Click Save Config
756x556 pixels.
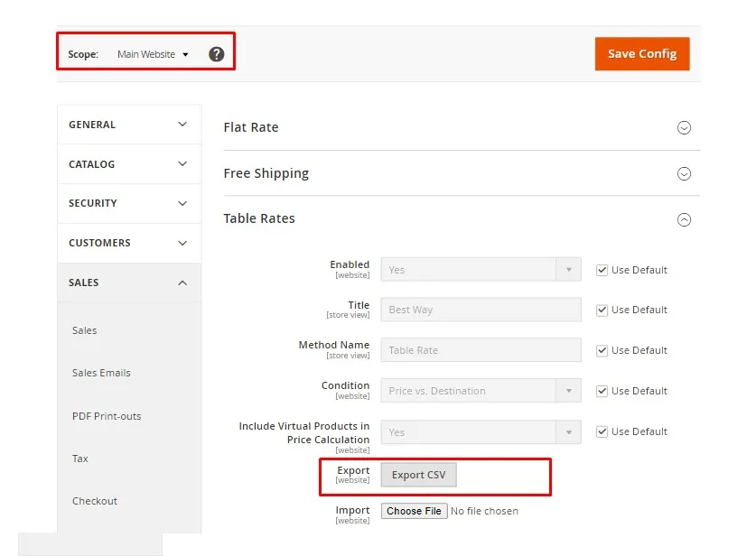(x=641, y=54)
